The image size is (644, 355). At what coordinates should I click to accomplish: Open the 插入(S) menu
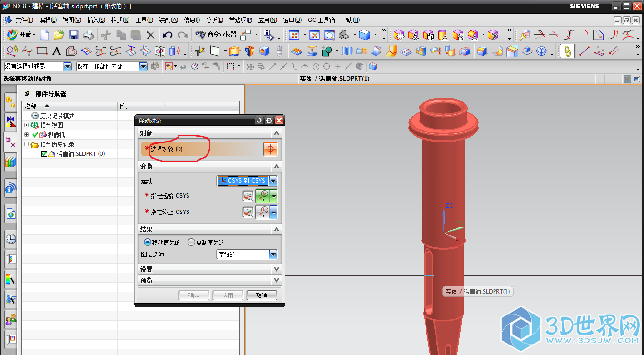[96, 20]
